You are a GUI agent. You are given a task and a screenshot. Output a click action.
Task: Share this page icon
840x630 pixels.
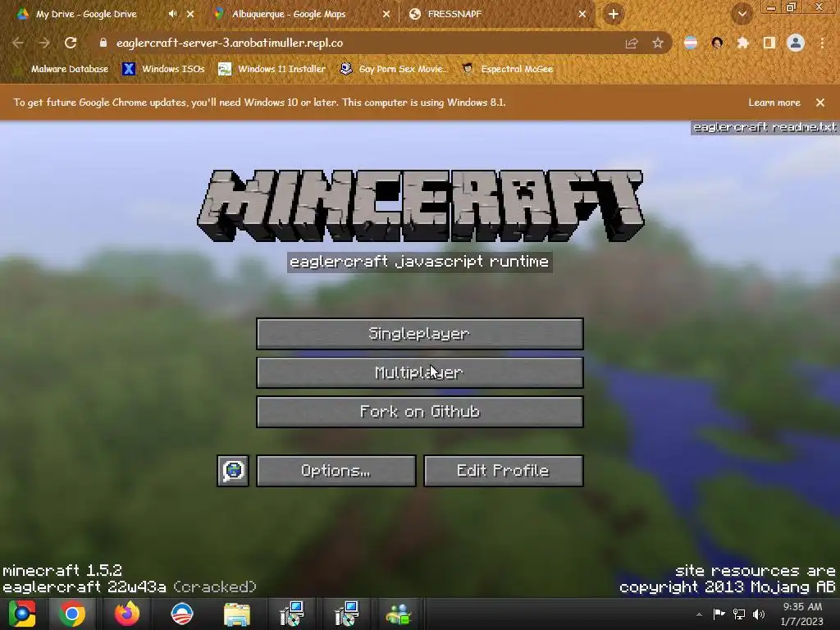coord(632,43)
